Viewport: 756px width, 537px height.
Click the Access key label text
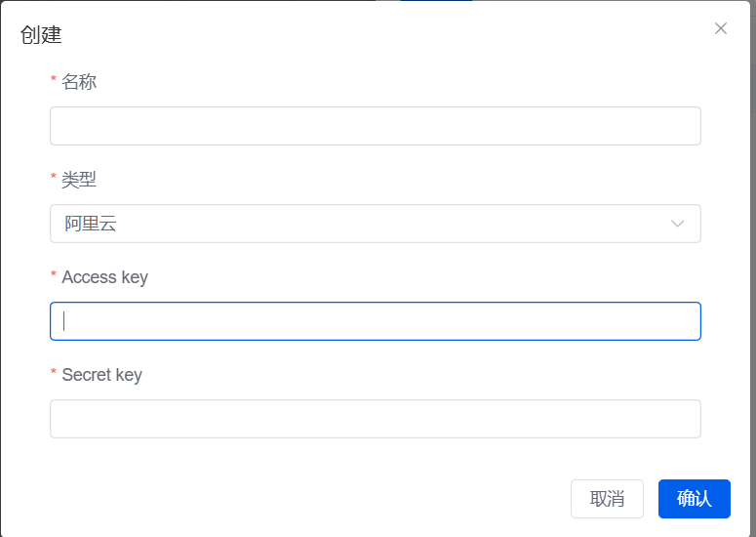tap(104, 277)
